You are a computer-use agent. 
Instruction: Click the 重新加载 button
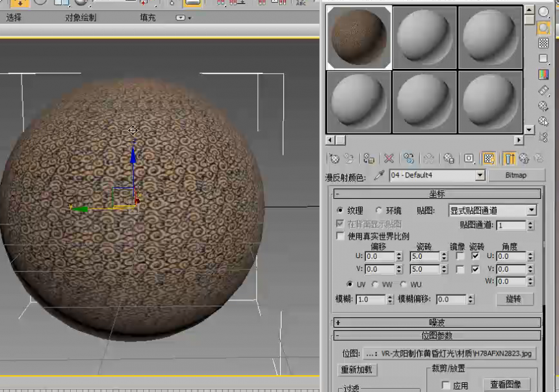pyautogui.click(x=356, y=369)
